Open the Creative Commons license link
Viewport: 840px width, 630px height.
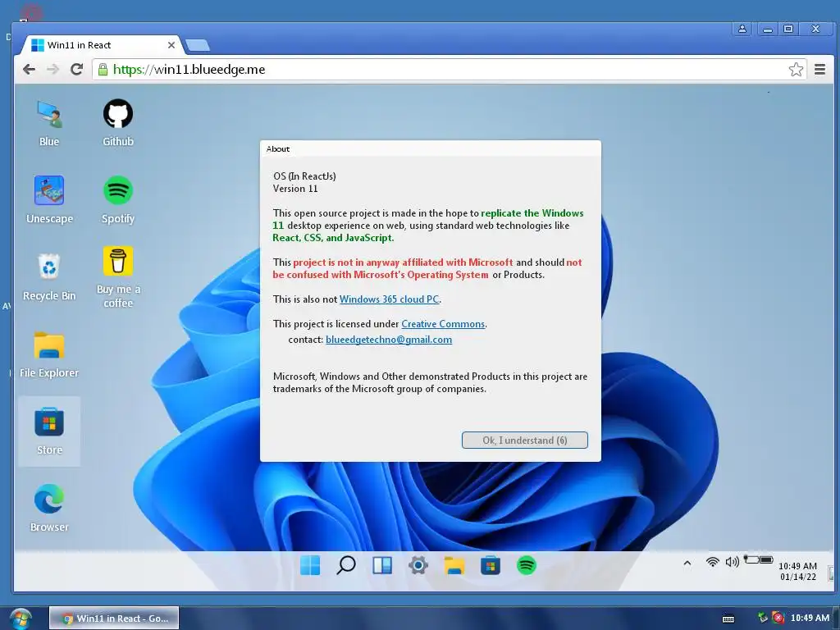coord(443,324)
